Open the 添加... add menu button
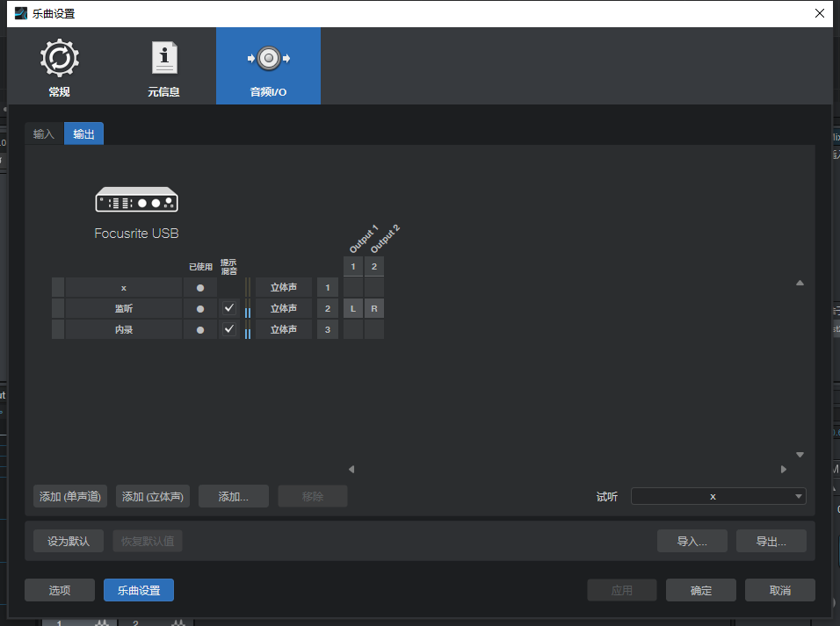The image size is (840, 626). [233, 496]
